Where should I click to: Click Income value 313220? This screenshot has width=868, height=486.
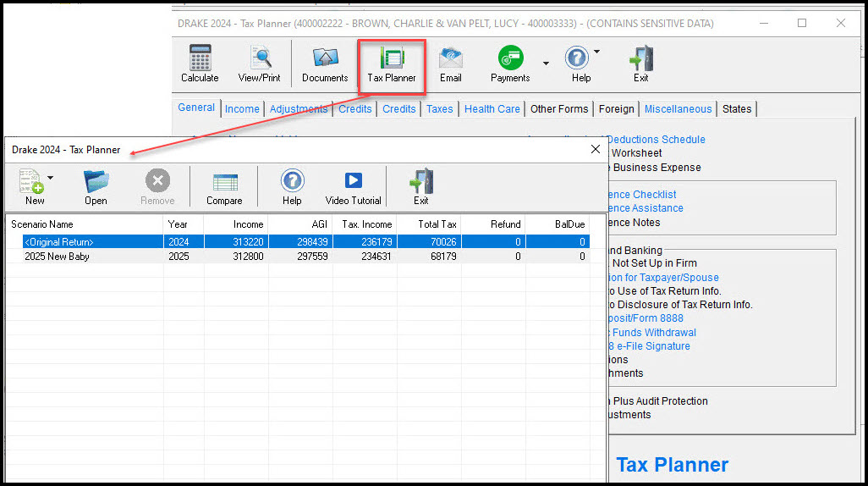(x=248, y=241)
